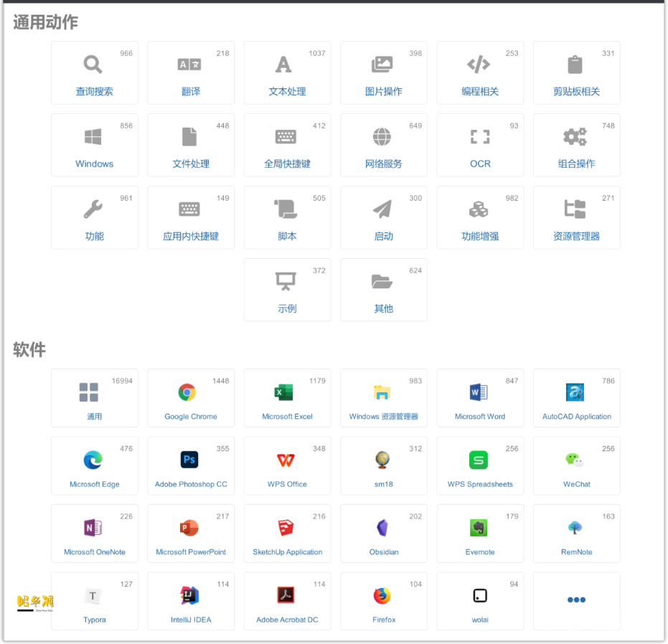Open the 资源管理器 tree icon

[x=575, y=209]
